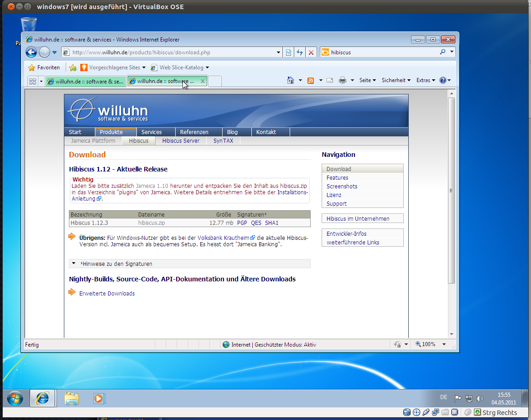Open the feeds dropdown arrow beside RSS
The image size is (531, 420).
[320, 80]
